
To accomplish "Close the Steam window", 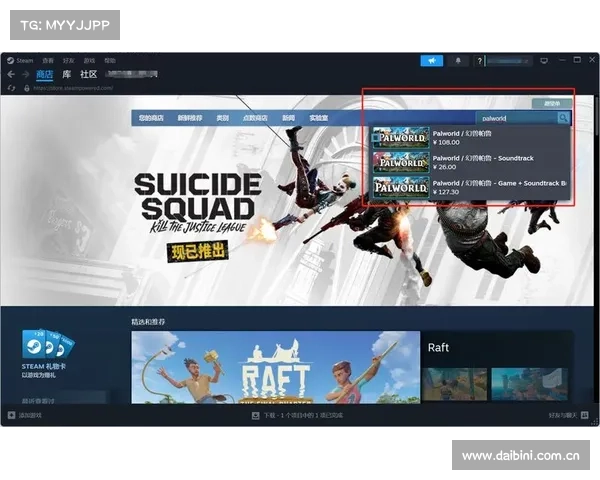I will 592,60.
